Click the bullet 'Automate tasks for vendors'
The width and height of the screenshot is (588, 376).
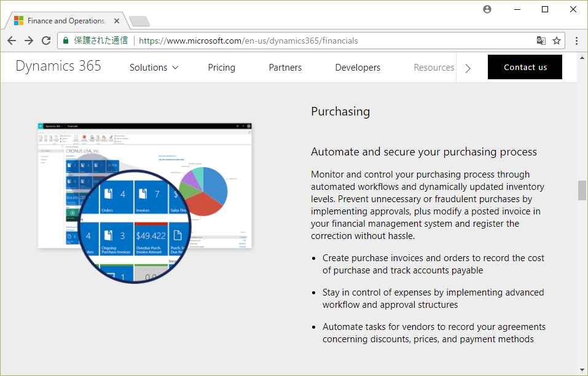point(434,333)
